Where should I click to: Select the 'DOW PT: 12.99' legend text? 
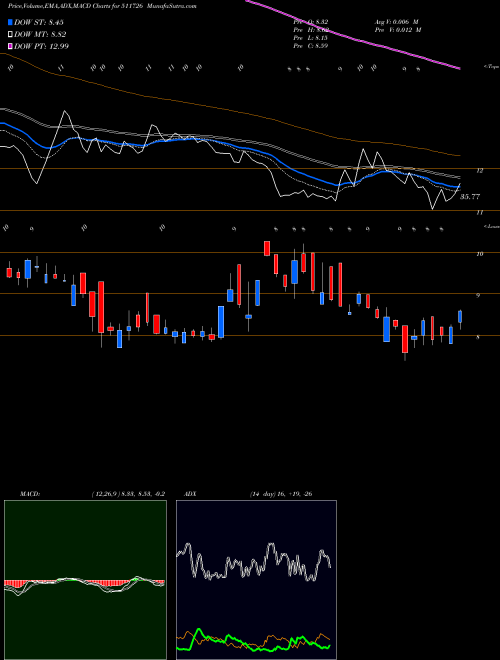41,46
